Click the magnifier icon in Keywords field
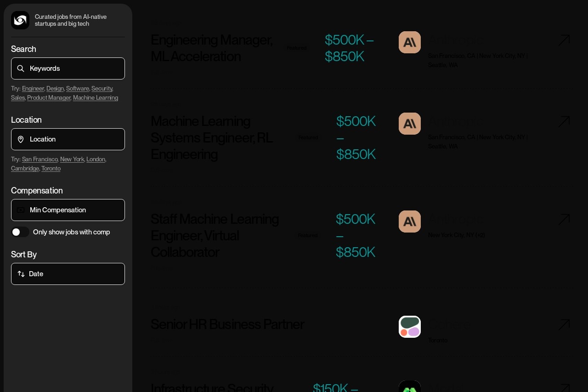 21,68
